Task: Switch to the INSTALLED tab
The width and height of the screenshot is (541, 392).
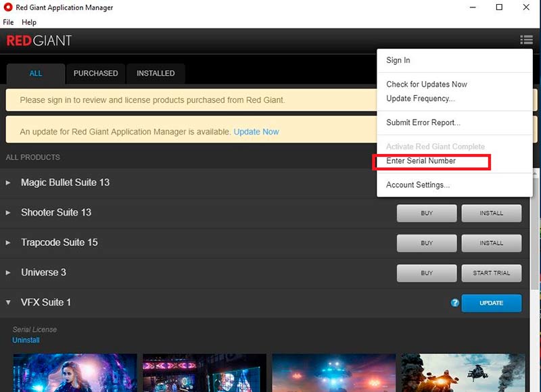Action: [156, 74]
